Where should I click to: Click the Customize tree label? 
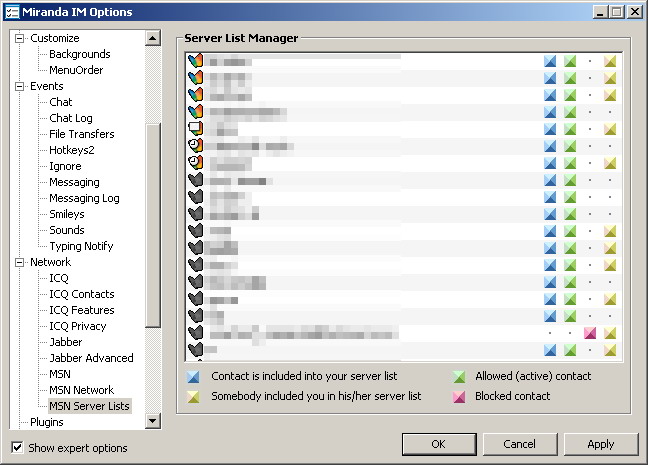(55, 38)
